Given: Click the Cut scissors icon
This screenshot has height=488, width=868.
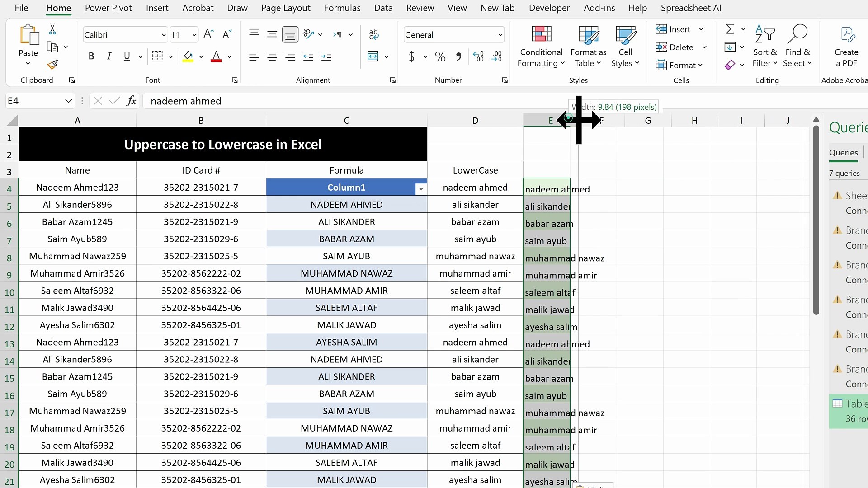Looking at the screenshot, I should pyautogui.click(x=52, y=30).
